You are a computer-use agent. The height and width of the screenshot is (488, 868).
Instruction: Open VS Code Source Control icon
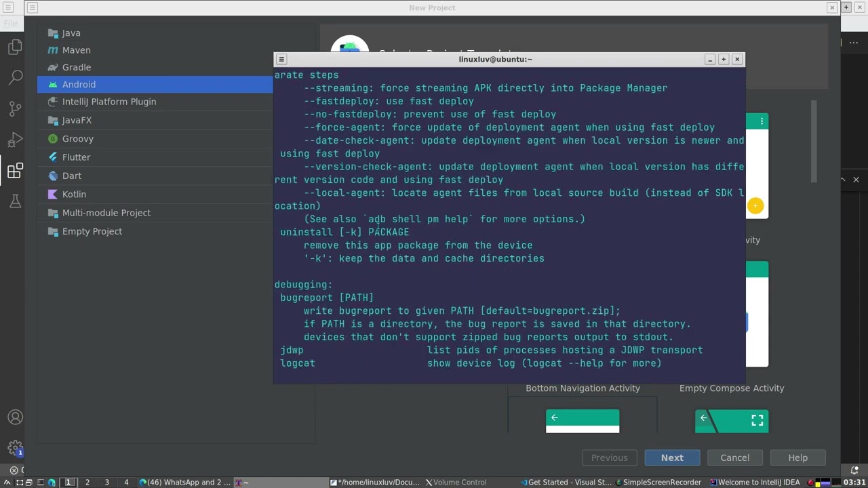coord(15,108)
